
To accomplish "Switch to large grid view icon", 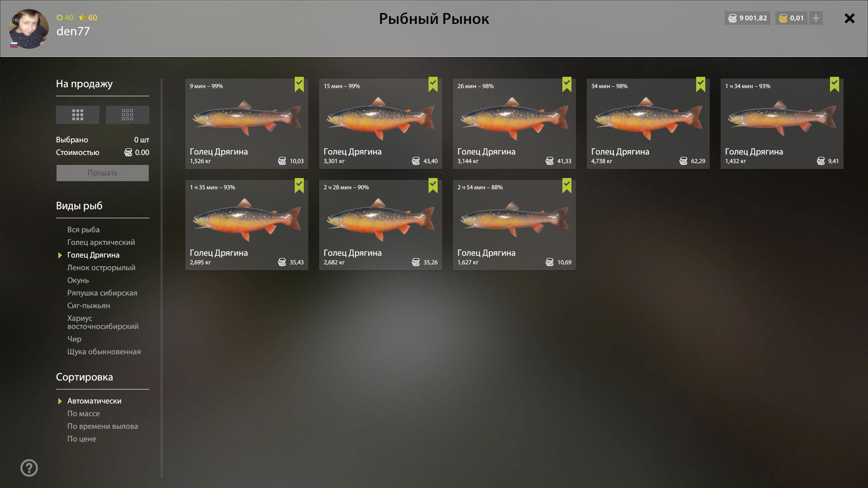I will coord(78,115).
